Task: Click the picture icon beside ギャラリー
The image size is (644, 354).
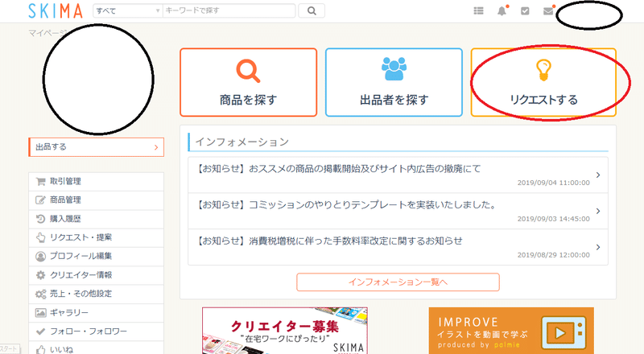Action: click(x=40, y=313)
